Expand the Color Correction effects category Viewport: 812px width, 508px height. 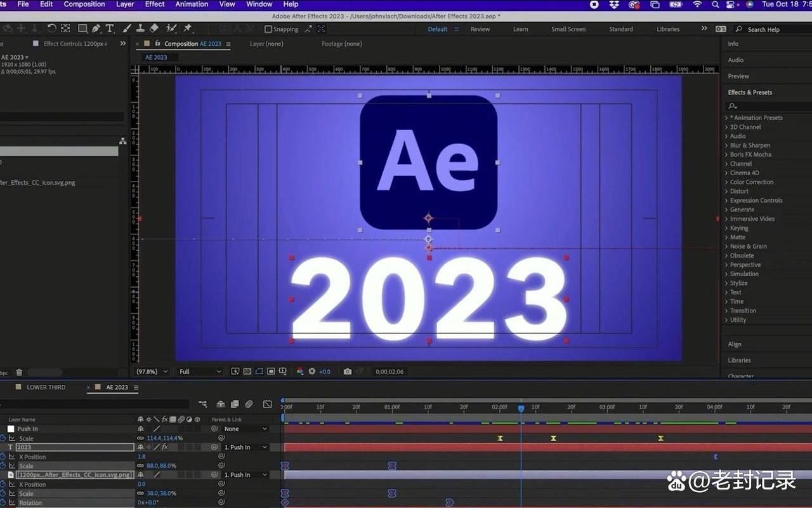click(x=727, y=182)
